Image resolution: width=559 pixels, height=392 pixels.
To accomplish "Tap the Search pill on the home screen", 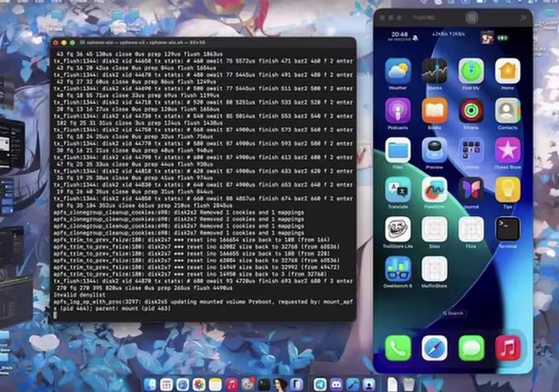I will point(453,313).
